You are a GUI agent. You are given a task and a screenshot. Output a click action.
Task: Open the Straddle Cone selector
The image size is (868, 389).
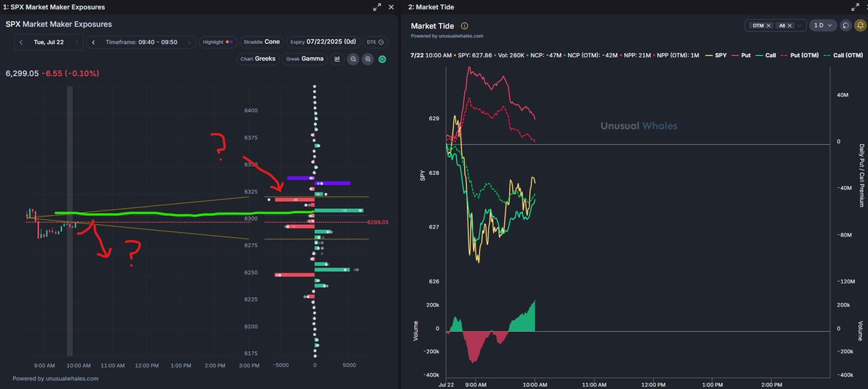pos(262,42)
